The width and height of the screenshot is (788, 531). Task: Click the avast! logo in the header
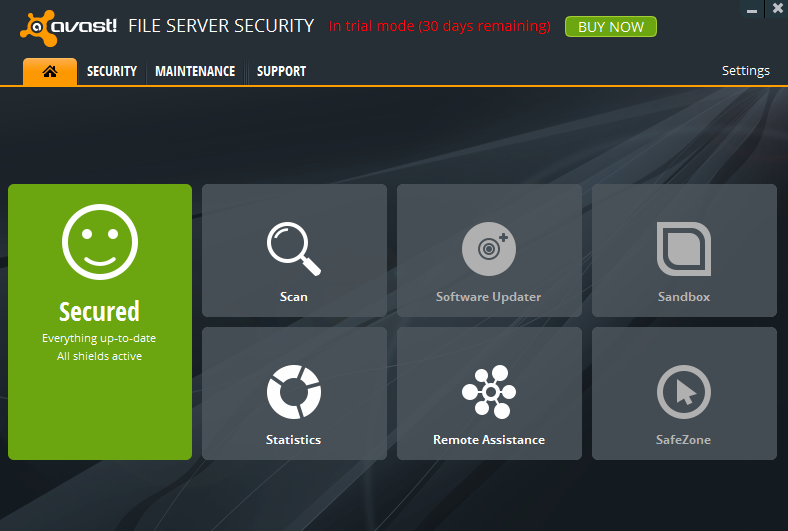click(x=68, y=28)
